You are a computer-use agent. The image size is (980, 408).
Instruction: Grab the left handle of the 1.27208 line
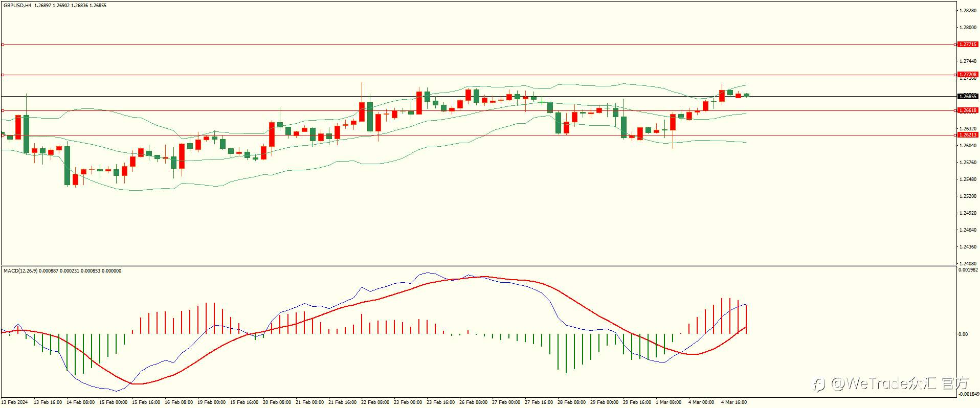(3, 75)
